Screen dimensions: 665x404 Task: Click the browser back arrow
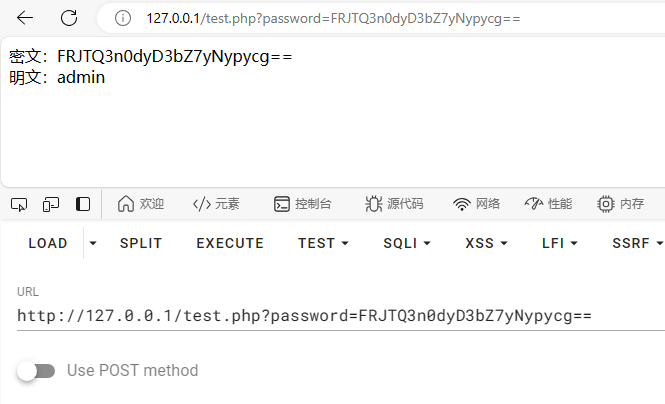(25, 18)
